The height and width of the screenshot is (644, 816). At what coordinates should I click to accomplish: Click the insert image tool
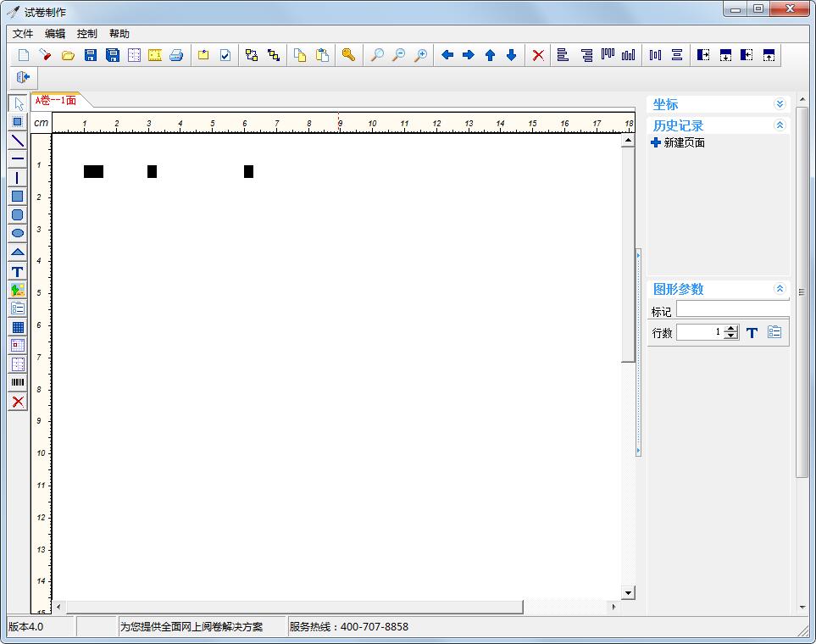pos(17,290)
